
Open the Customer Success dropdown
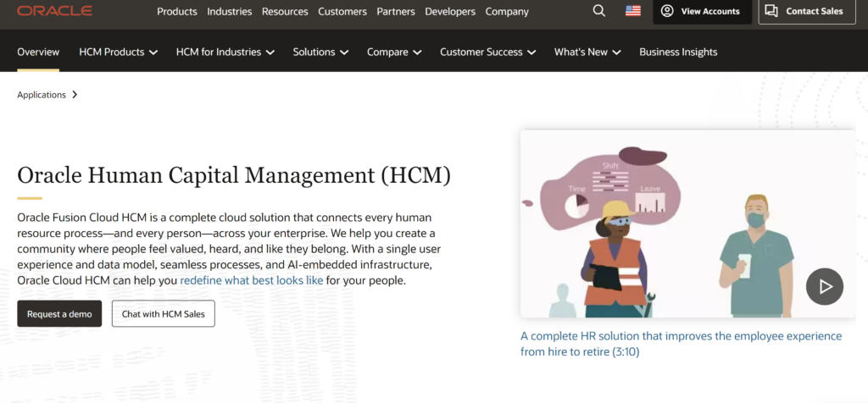point(487,52)
